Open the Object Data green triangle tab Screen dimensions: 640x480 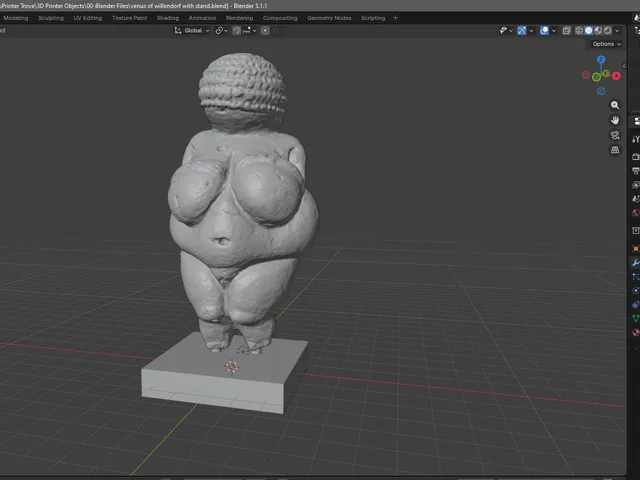635,318
